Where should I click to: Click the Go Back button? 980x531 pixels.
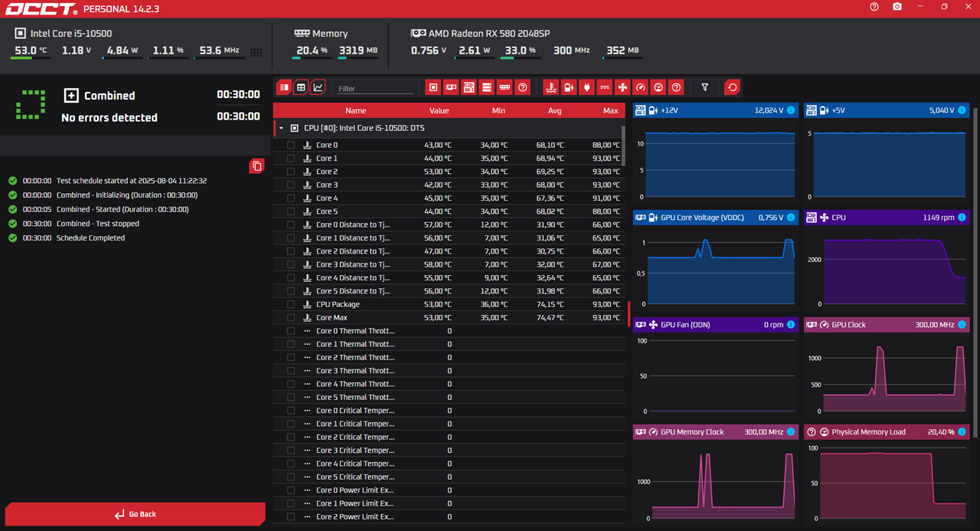(136, 514)
